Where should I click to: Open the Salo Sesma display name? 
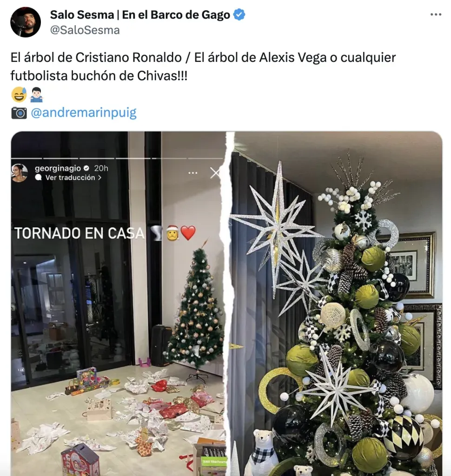pyautogui.click(x=140, y=14)
